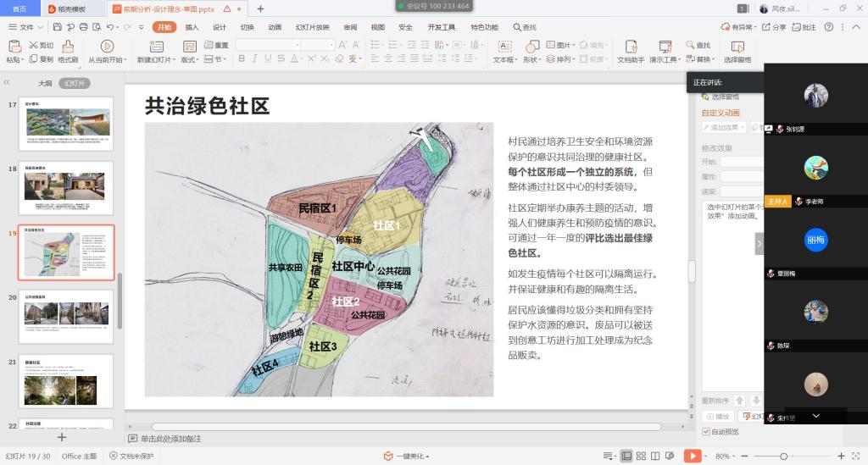Open the 插入 ribbon tab
Image resolution: width=868 pixels, height=465 pixels.
click(192, 27)
